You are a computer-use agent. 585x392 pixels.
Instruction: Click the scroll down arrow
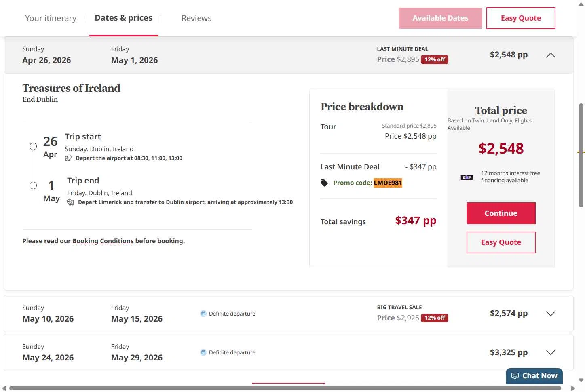point(581,380)
